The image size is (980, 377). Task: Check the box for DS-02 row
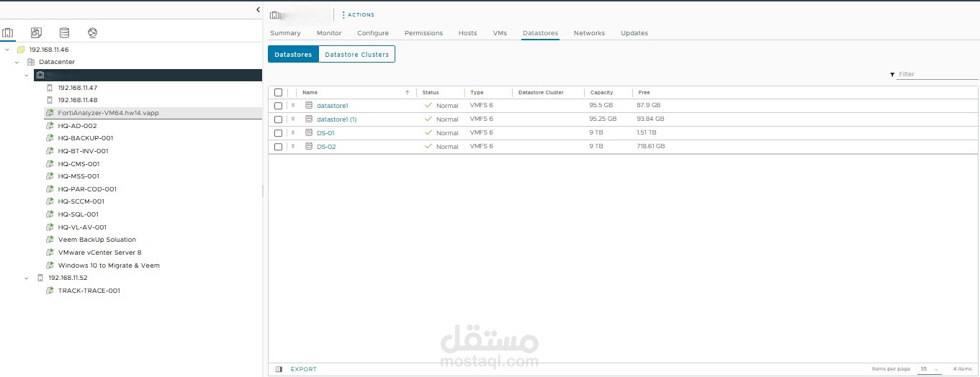[x=279, y=147]
